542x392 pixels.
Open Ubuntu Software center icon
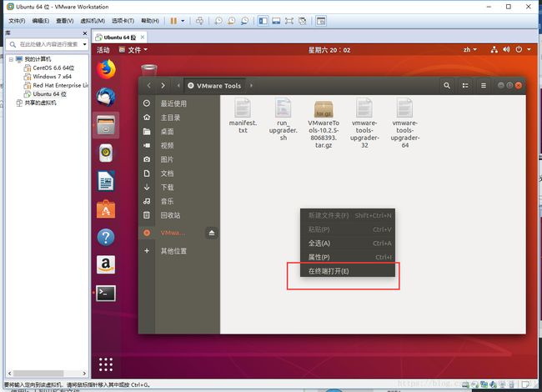point(106,209)
